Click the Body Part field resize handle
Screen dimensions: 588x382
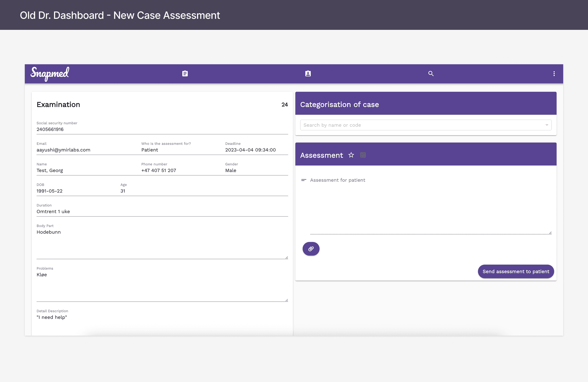point(286,258)
